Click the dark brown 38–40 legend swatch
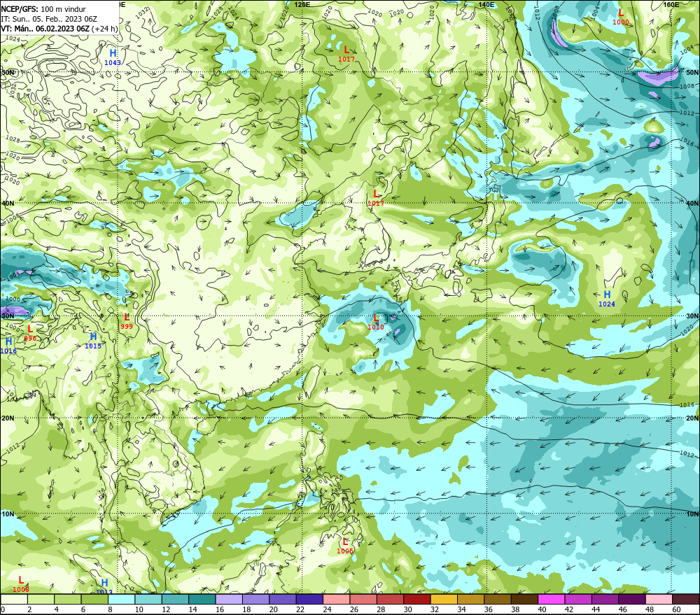The height and width of the screenshot is (615, 700). pos(525,599)
